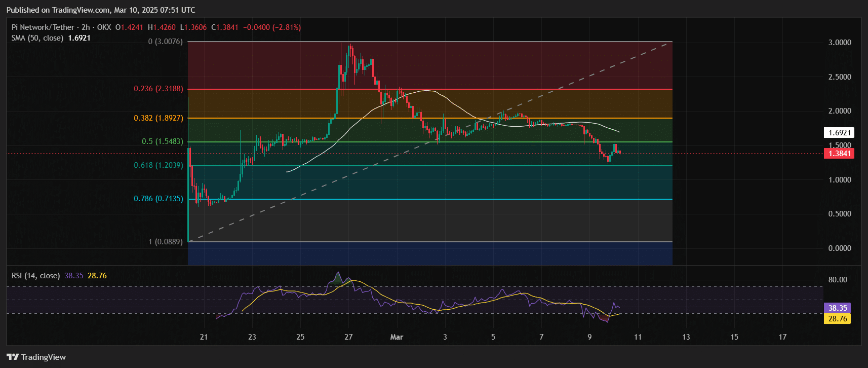Click the 1 (0.0889) Fibonacci bottom label

(x=166, y=242)
